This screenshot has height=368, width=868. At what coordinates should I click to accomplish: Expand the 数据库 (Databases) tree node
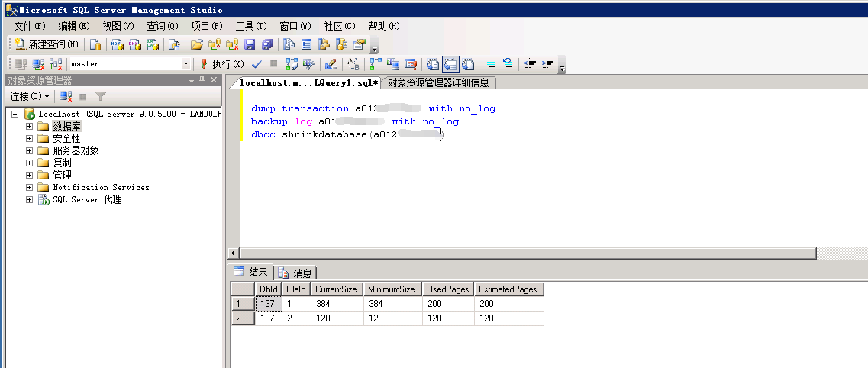(x=30, y=127)
